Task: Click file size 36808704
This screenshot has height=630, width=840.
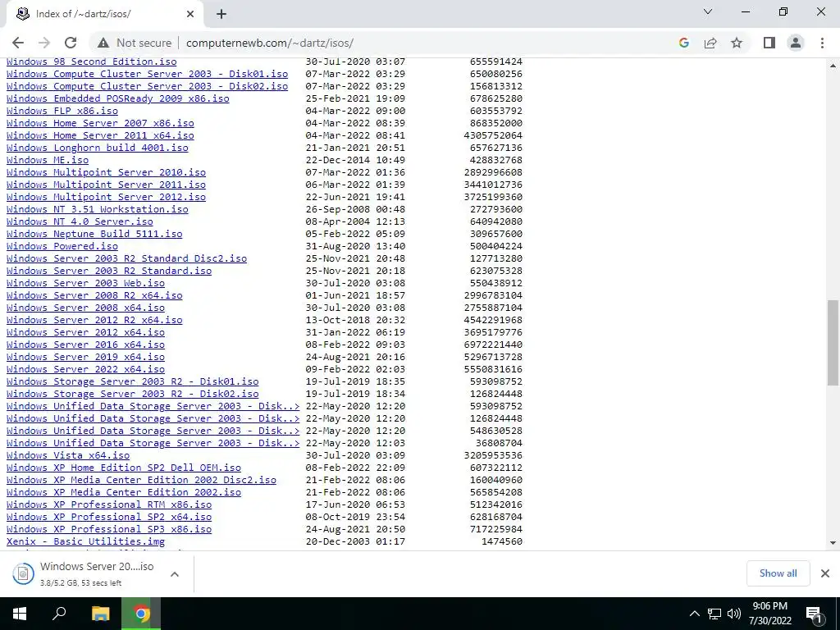Action: tap(499, 444)
